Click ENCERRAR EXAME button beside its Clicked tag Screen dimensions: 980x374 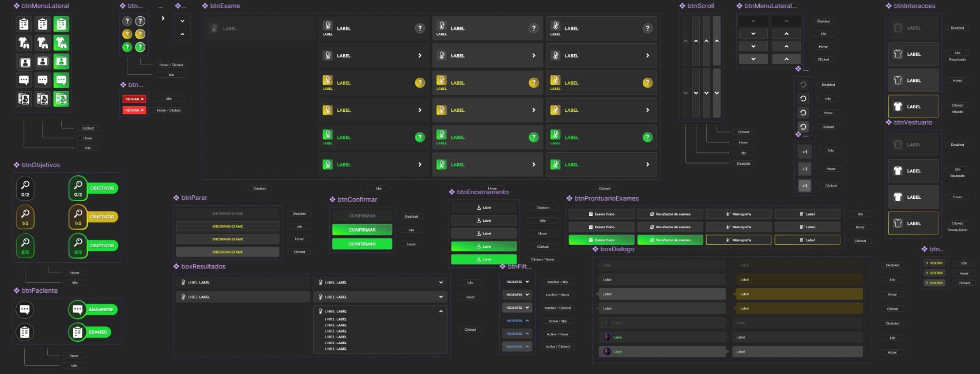tap(228, 252)
